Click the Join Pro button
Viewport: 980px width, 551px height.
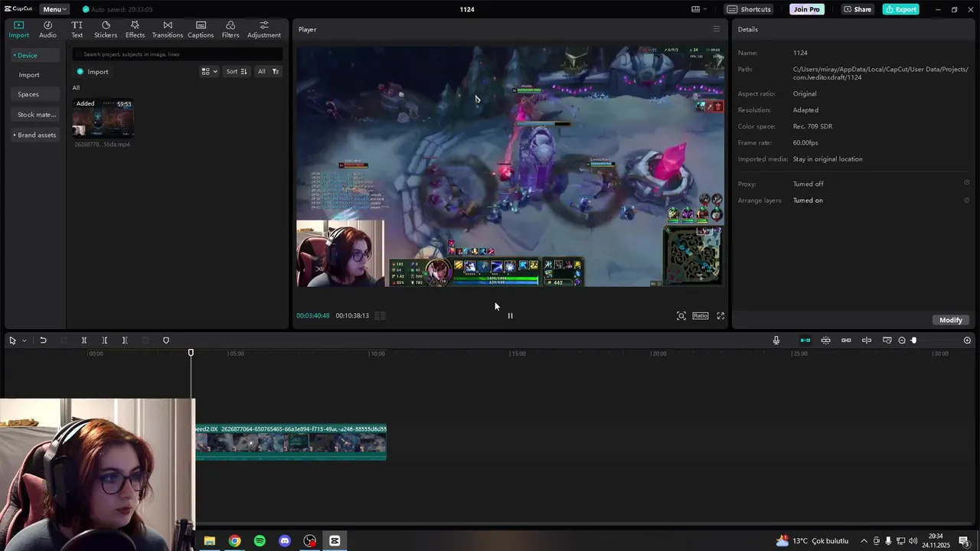click(x=807, y=9)
